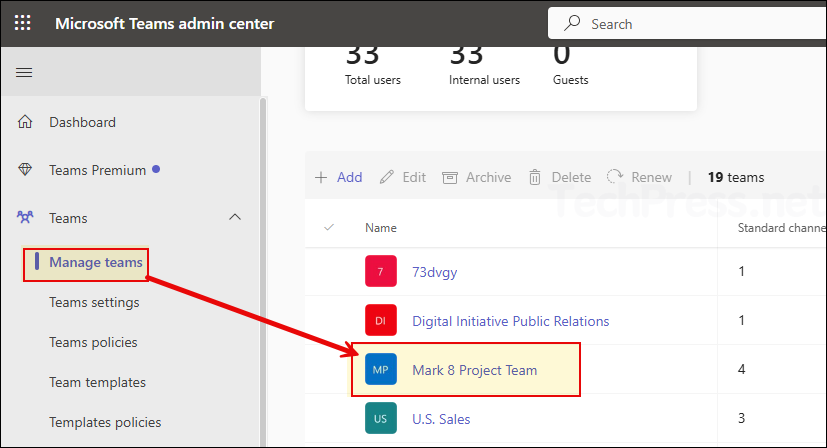
Task: Click the Total users label
Action: (x=373, y=80)
